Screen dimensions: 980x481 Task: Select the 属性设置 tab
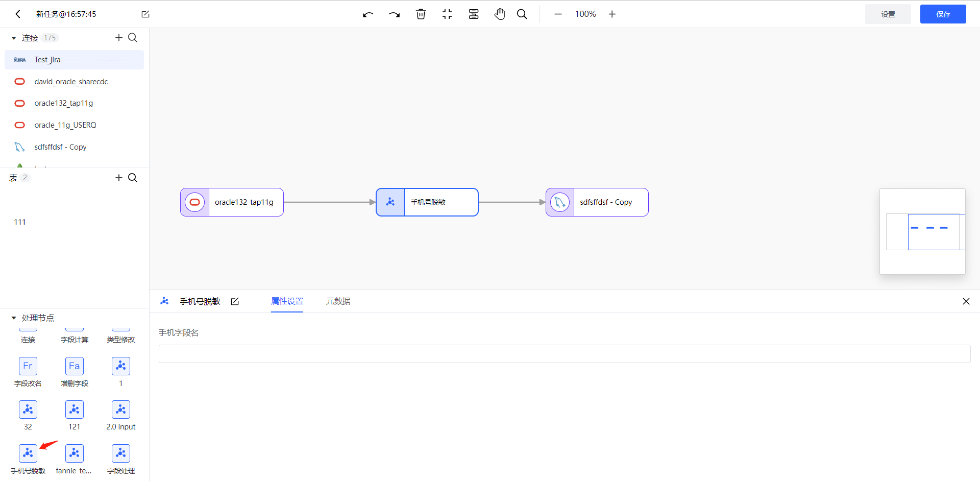pyautogui.click(x=287, y=301)
